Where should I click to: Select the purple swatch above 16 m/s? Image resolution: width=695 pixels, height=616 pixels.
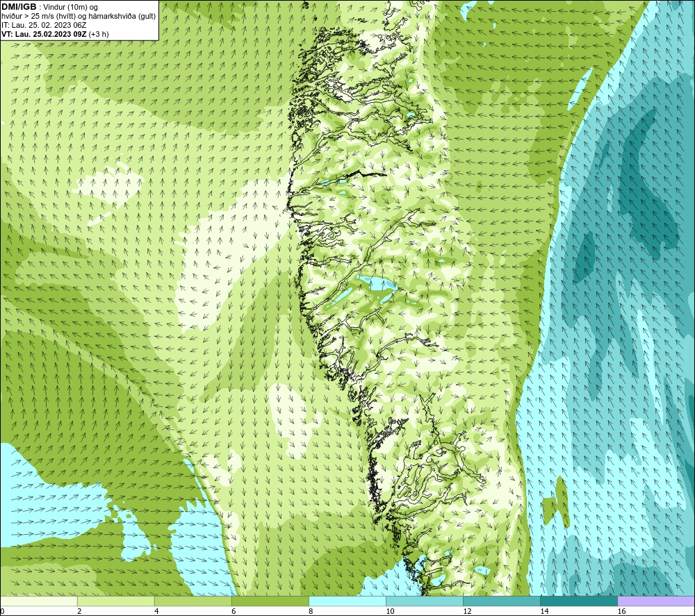(x=656, y=601)
